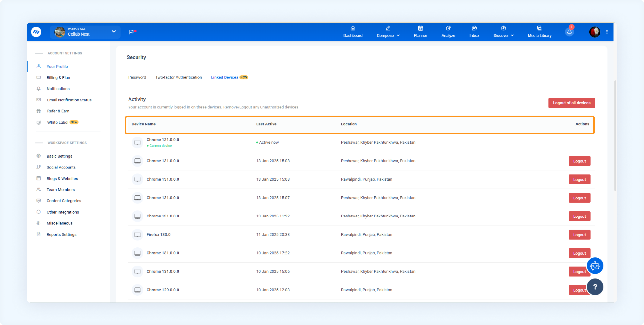Open Notifications settings in sidebar
Image resolution: width=644 pixels, height=325 pixels.
click(x=58, y=89)
